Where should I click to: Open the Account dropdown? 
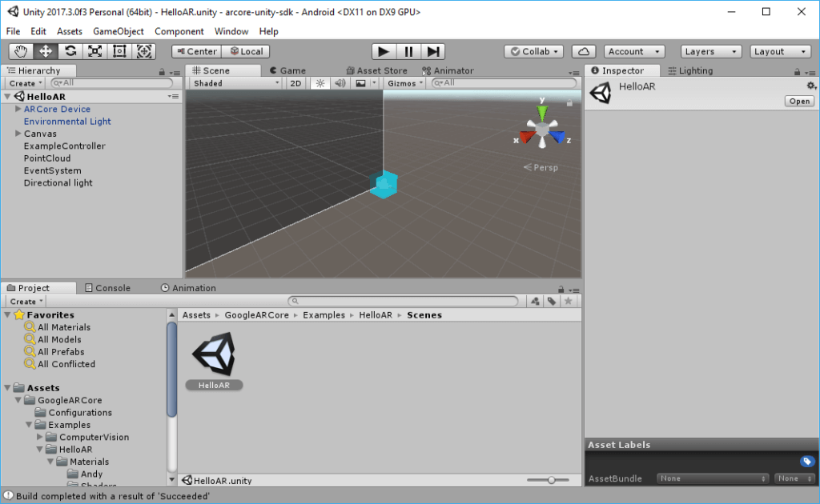tap(634, 51)
